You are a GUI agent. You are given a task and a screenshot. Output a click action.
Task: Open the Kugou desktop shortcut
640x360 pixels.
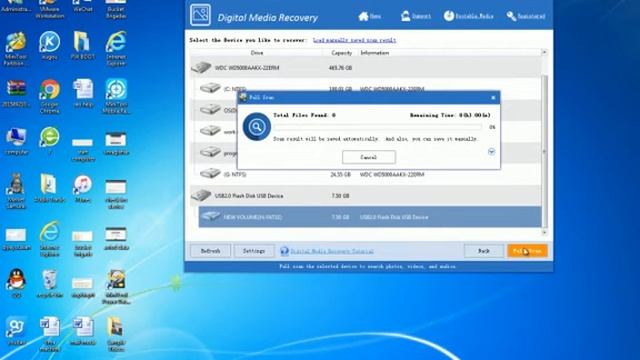[x=49, y=46]
